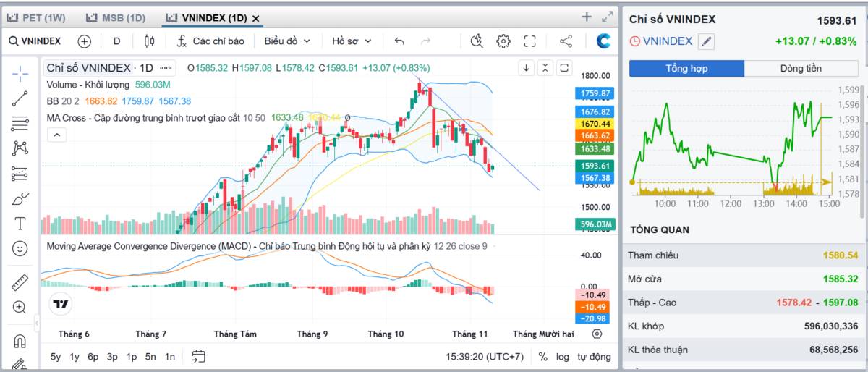Toggle the lock drawings pencil icon
868x372 pixels.
[20, 364]
